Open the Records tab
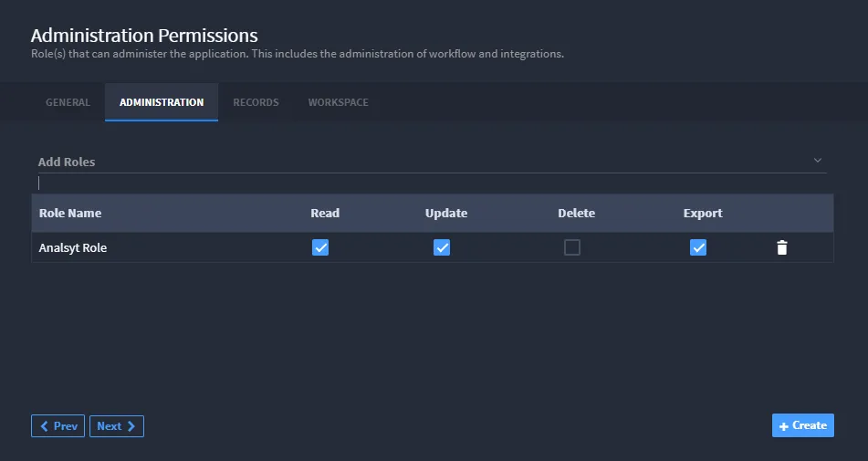The width and height of the screenshot is (868, 461). click(256, 102)
